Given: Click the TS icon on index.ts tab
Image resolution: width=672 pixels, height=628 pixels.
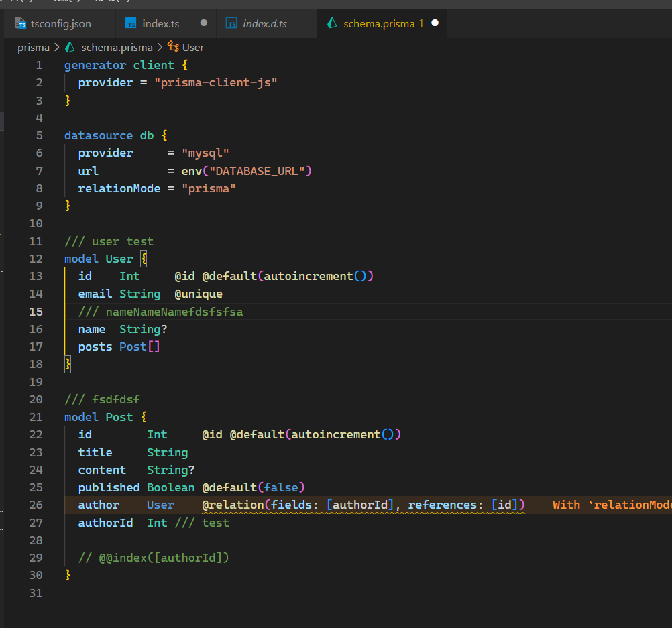Looking at the screenshot, I should (x=131, y=23).
